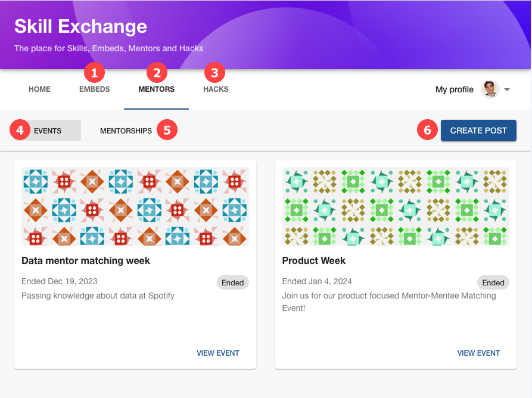This screenshot has height=398, width=532.
Task: Click the red annotation badge number 2
Action: 157,73
